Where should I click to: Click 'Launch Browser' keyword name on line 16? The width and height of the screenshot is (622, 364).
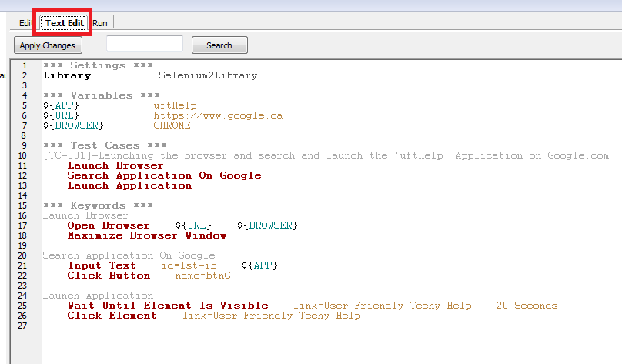coord(85,215)
